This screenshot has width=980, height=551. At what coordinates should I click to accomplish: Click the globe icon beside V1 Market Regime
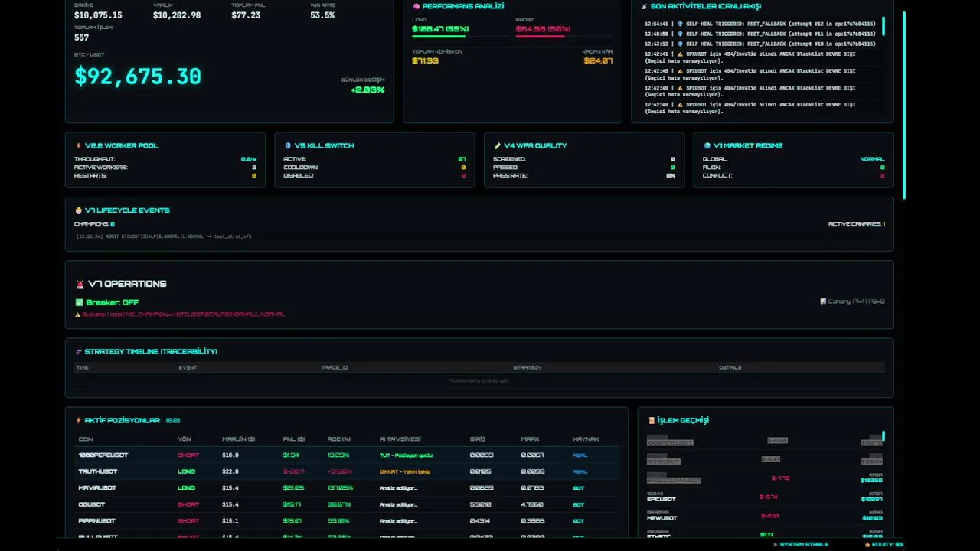(x=707, y=145)
